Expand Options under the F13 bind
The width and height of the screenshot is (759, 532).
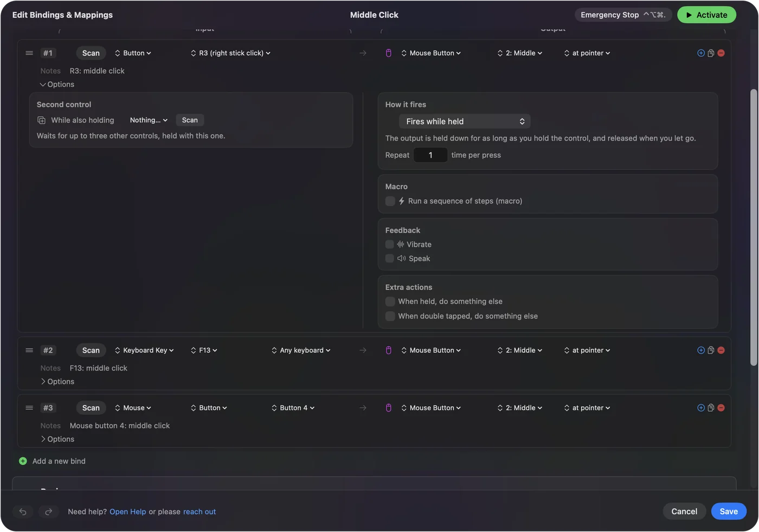point(57,382)
